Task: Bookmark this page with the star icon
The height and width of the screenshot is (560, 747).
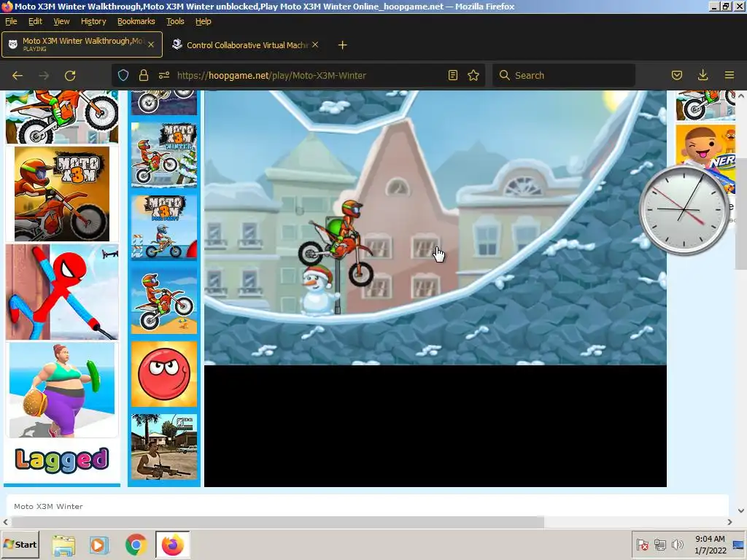Action: click(x=473, y=75)
